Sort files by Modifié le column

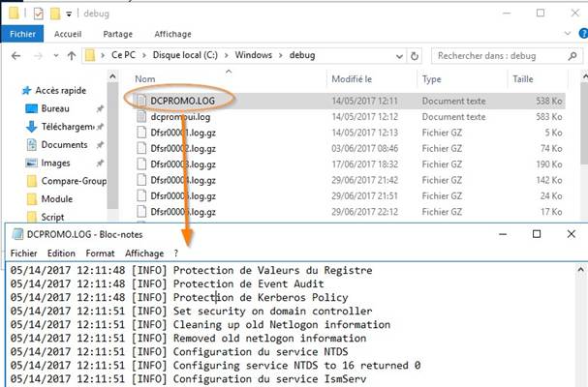tap(352, 79)
